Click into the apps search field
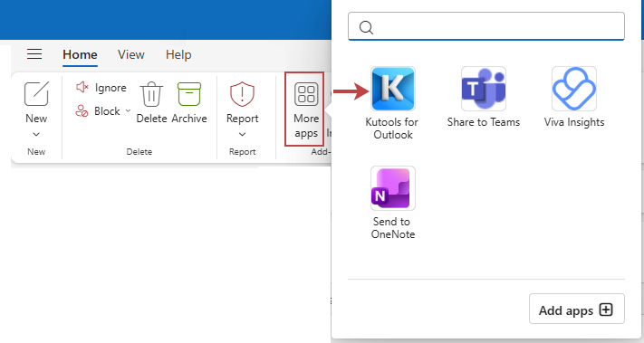Image resolution: width=644 pixels, height=343 pixels. coord(486,26)
